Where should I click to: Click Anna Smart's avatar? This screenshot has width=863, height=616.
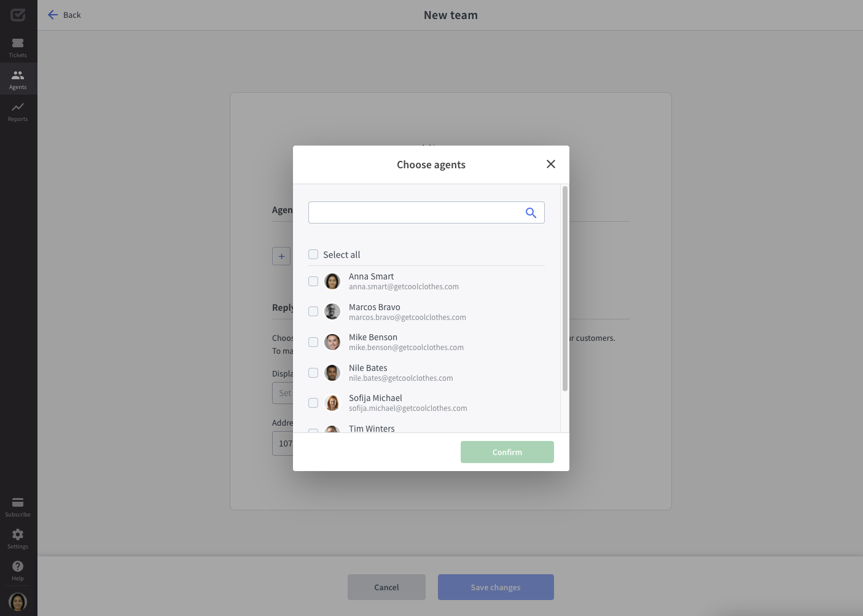pyautogui.click(x=332, y=281)
